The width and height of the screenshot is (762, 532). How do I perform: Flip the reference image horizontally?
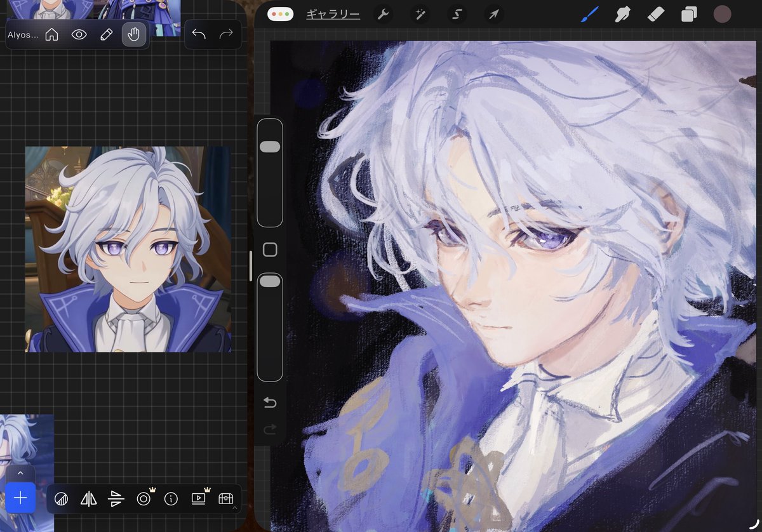tap(89, 499)
